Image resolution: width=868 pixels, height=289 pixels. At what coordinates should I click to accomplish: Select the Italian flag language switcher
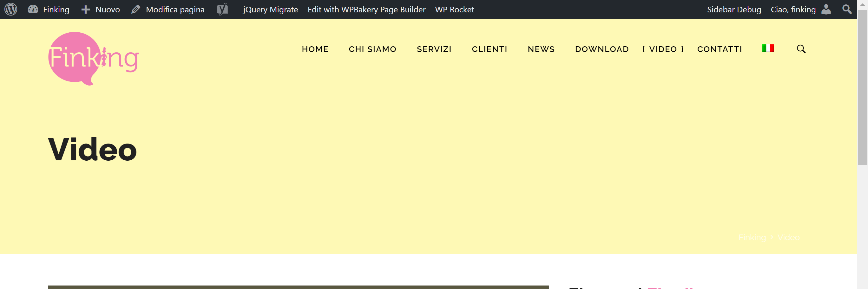(768, 48)
